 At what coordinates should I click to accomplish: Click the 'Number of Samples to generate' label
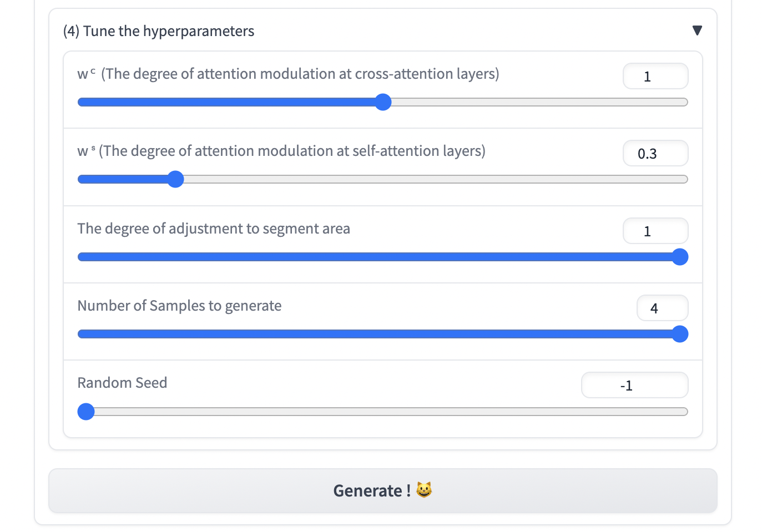(x=179, y=306)
